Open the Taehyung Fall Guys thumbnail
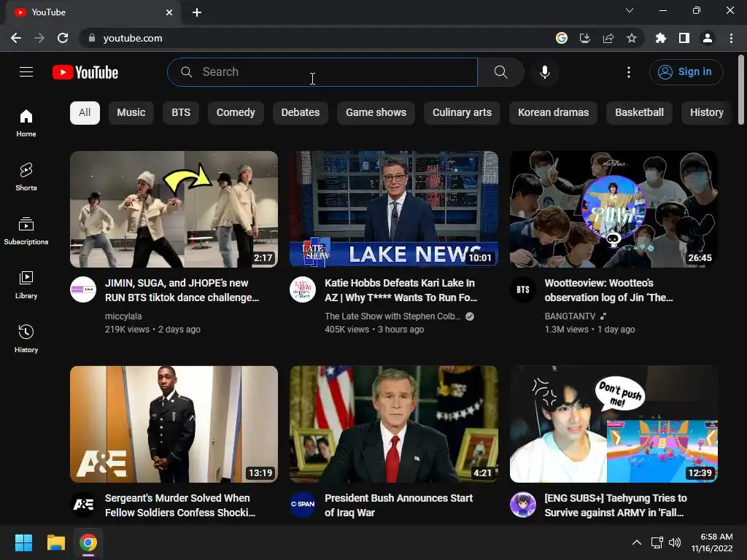The width and height of the screenshot is (747, 560). (x=614, y=424)
